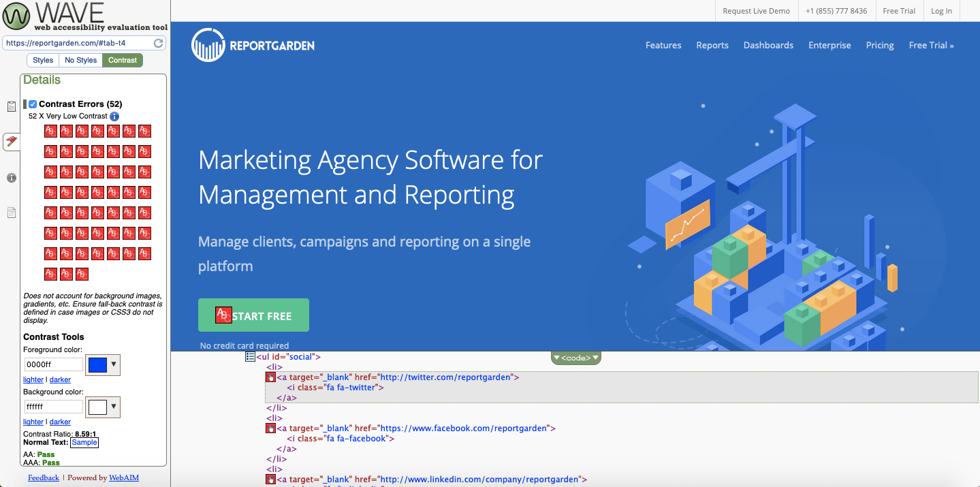Click the lighter link under Foreground color
The image size is (980, 487).
click(x=33, y=379)
